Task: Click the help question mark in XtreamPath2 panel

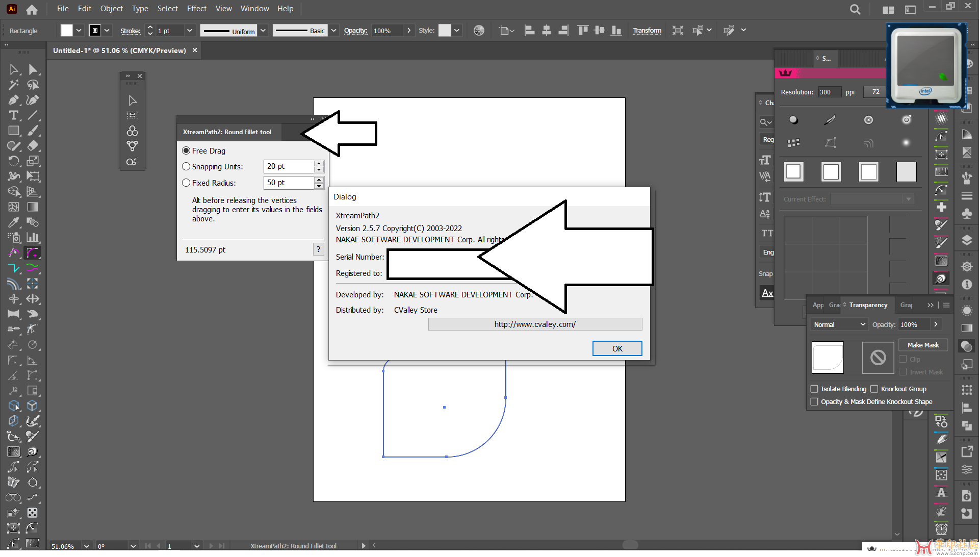Action: (318, 249)
